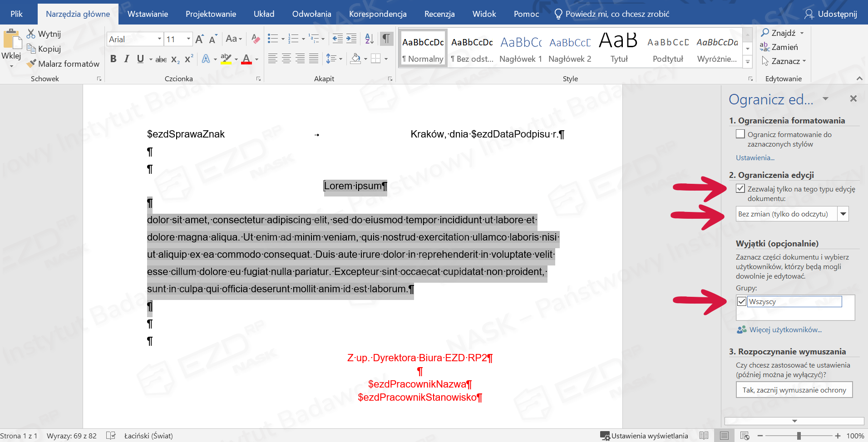The width and height of the screenshot is (868, 442).
Task: Click the 'Powiedz mi, co chcesz zrobić' field
Action: pyautogui.click(x=617, y=14)
